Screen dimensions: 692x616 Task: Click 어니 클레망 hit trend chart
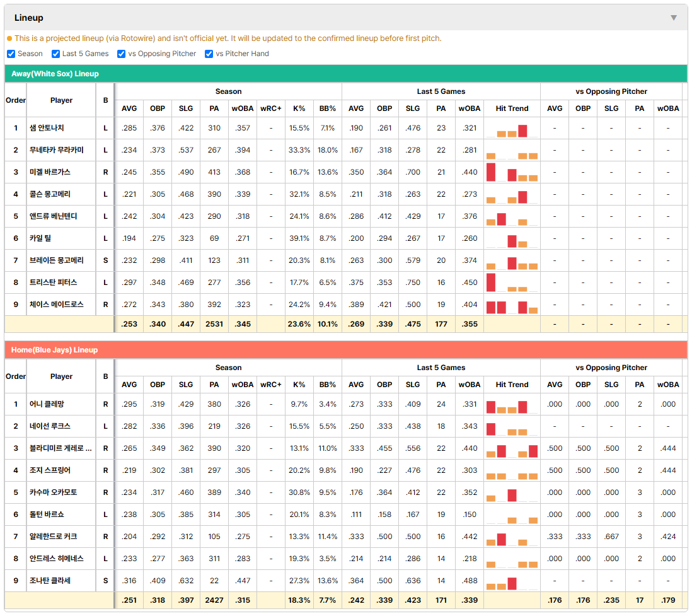click(512, 404)
